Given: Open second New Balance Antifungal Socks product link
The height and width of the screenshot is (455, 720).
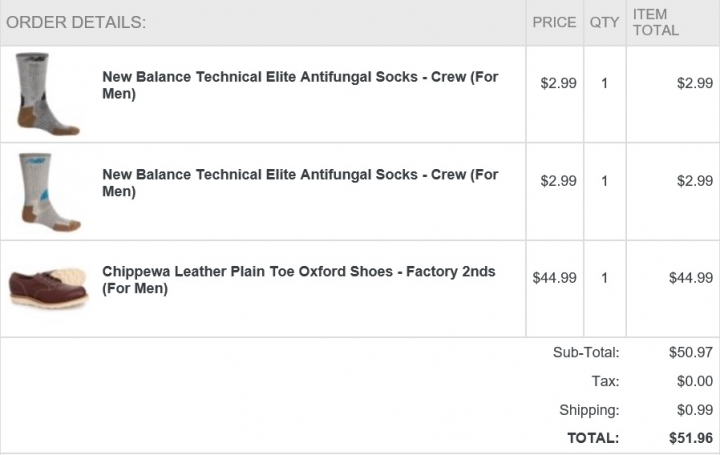Looking at the screenshot, I should (300, 183).
